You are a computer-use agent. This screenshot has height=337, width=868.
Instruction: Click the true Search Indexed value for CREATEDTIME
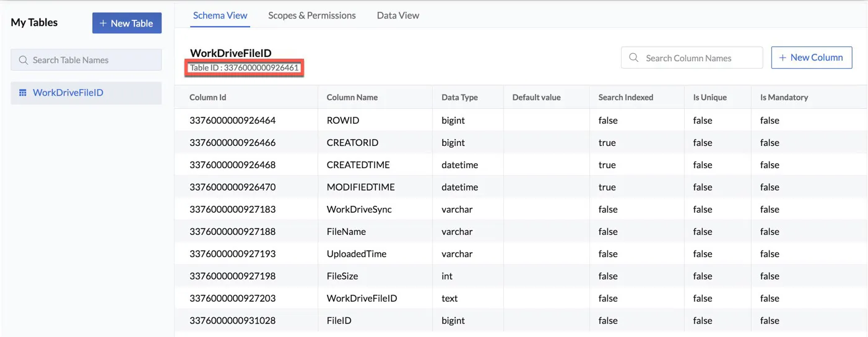pos(607,165)
